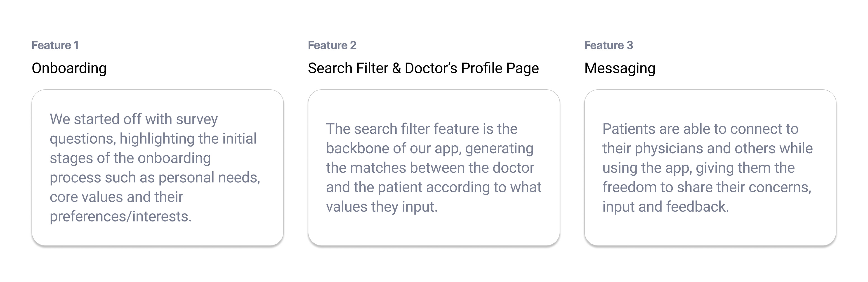Click the Feature 1 label
Image resolution: width=868 pixels, height=282 pixels.
click(55, 45)
